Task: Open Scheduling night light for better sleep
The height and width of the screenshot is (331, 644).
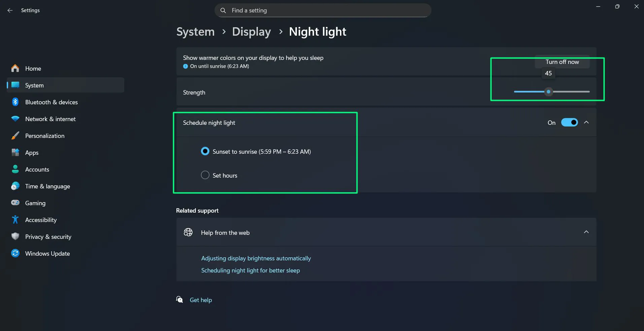Action: coord(250,270)
